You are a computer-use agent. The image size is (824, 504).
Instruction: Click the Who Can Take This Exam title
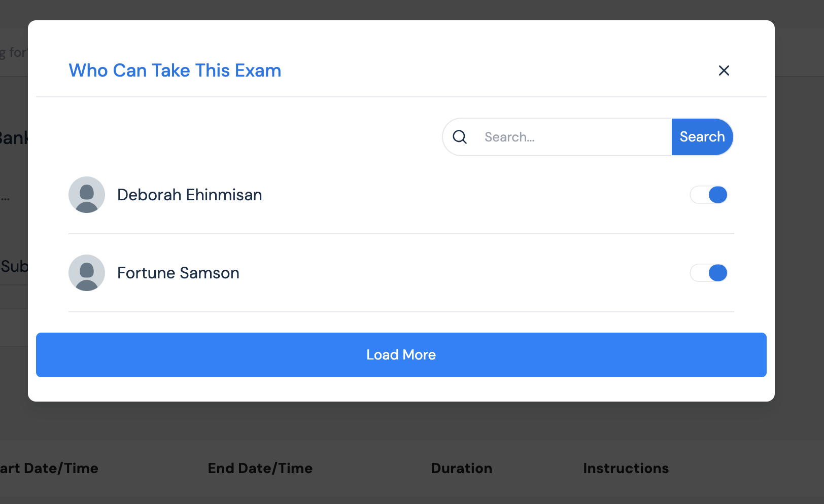pos(175,70)
